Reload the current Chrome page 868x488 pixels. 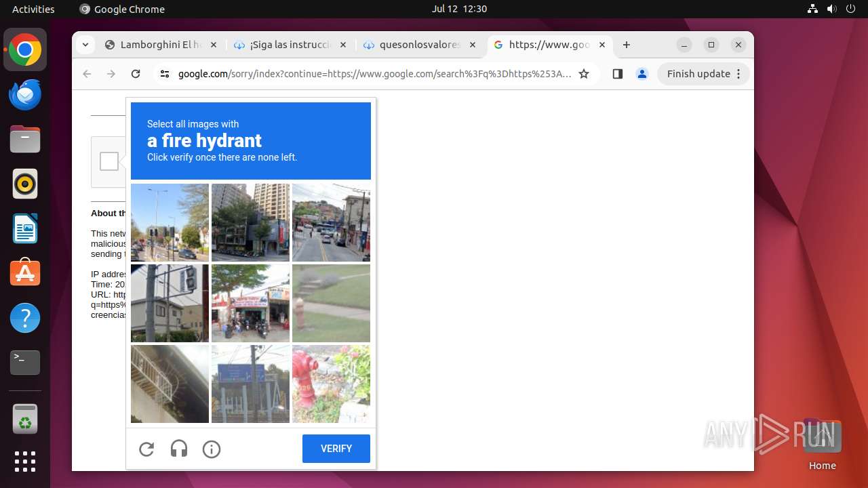(136, 74)
